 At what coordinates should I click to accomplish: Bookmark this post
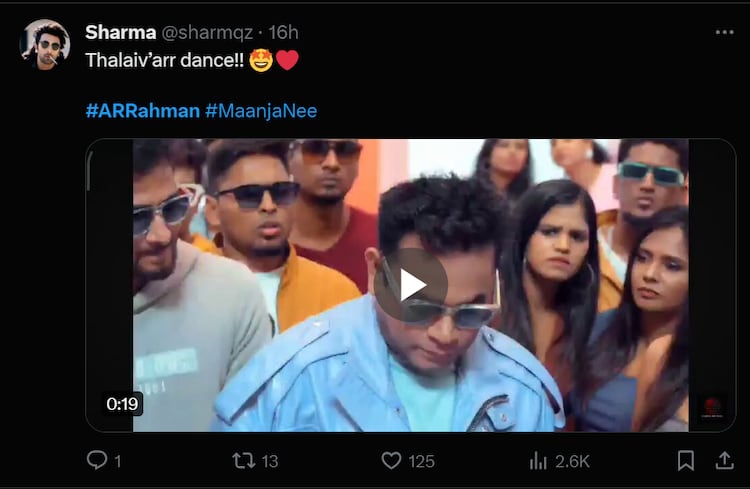coord(686,460)
